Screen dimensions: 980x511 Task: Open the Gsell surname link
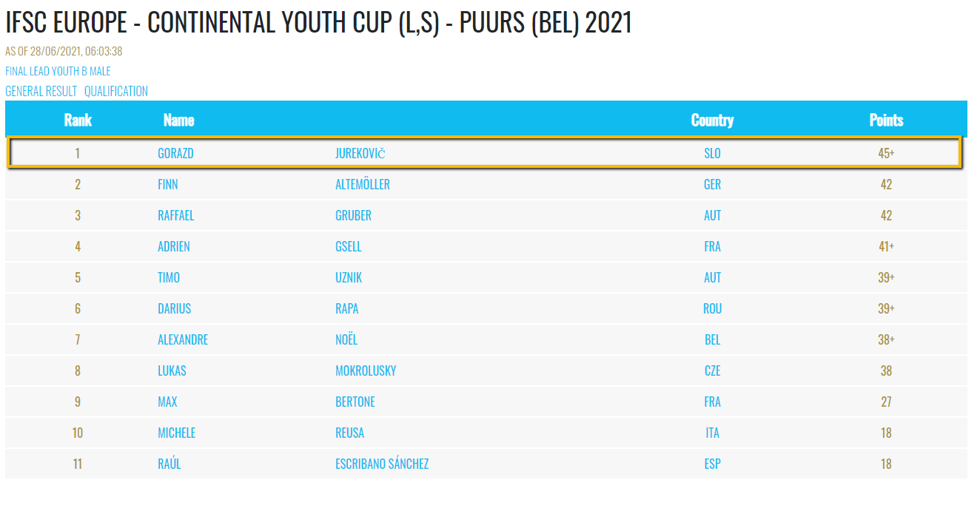coord(349,246)
